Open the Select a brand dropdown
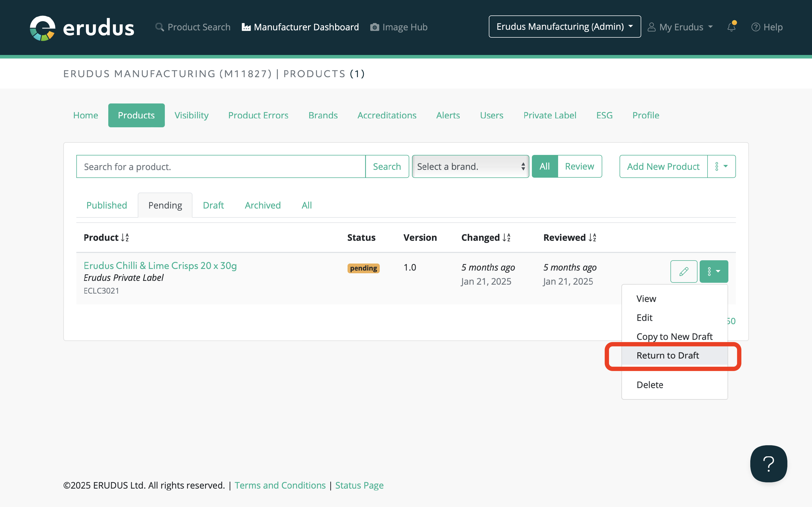Image resolution: width=812 pixels, height=507 pixels. point(470,166)
